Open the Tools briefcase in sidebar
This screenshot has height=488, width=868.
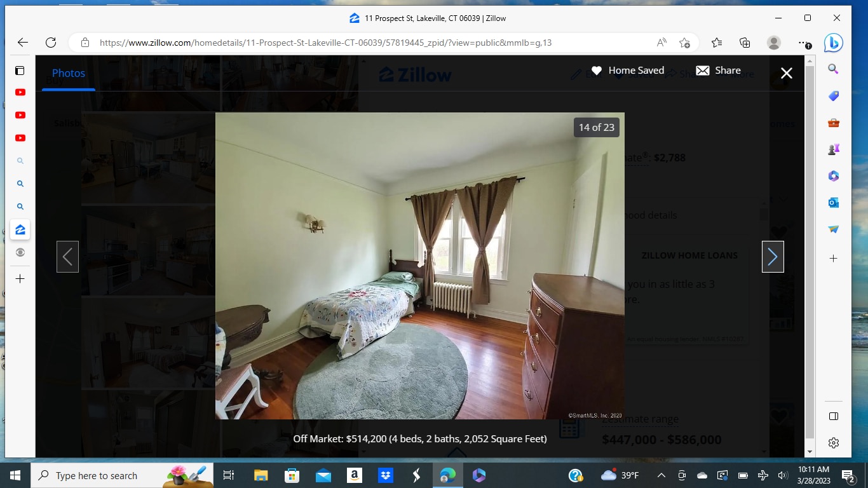834,123
